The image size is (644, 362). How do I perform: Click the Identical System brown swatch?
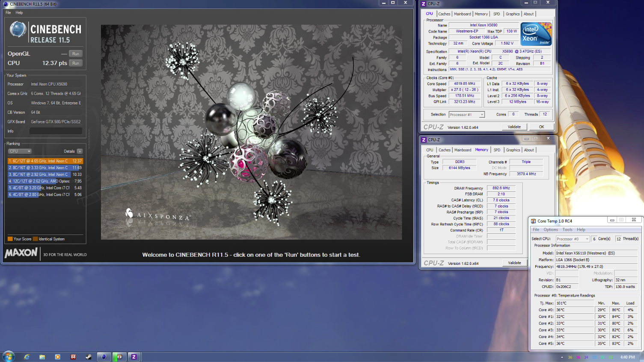[x=36, y=239]
